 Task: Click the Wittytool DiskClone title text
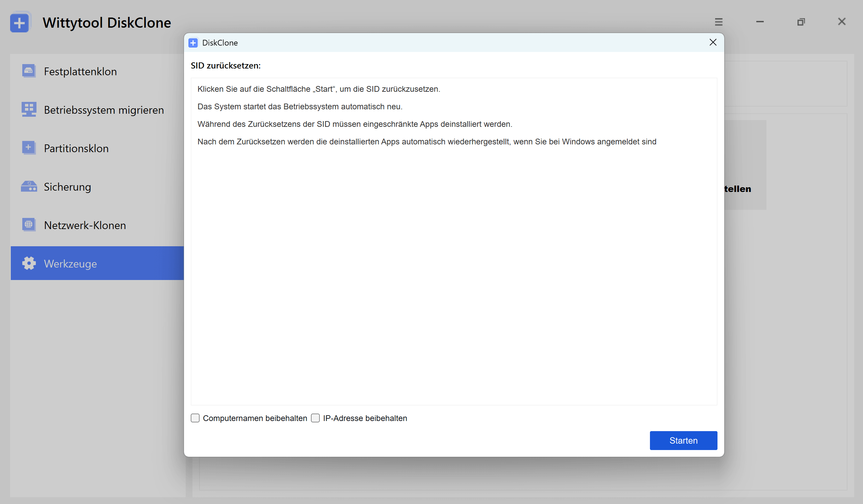(107, 23)
